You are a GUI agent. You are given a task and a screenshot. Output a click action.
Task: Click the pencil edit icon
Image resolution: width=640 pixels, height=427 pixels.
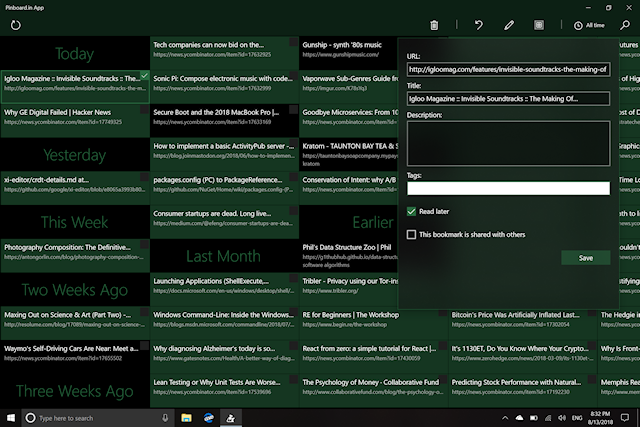pyautogui.click(x=509, y=25)
